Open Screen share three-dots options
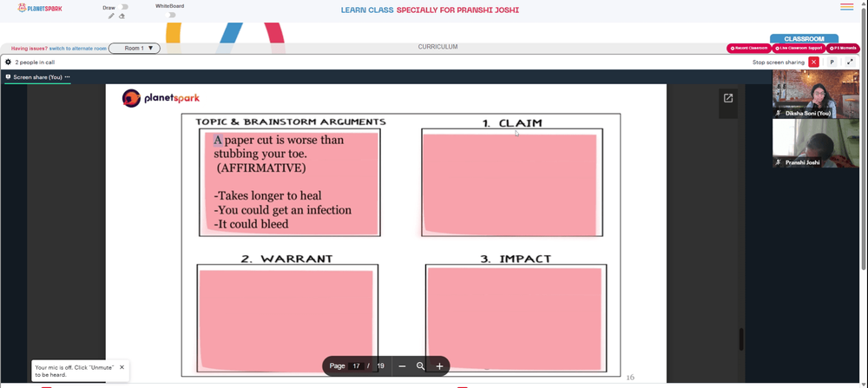The width and height of the screenshot is (868, 388). click(x=68, y=77)
